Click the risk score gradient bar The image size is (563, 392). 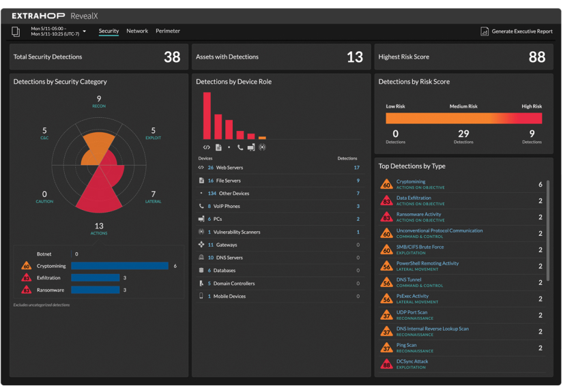tap(463, 119)
